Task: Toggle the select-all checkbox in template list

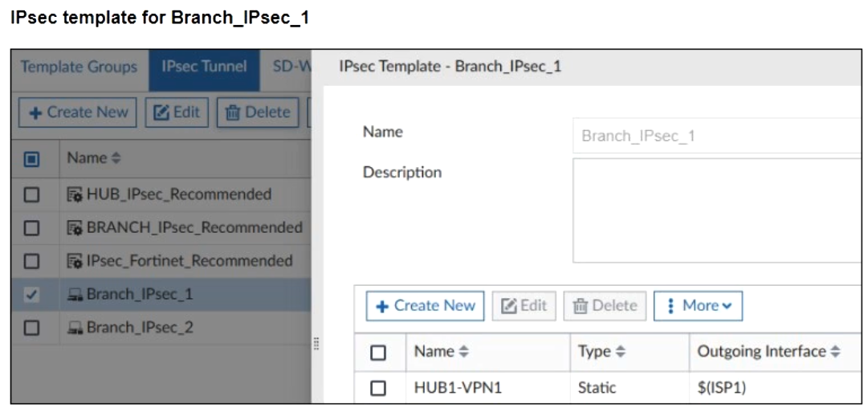Action: (x=32, y=158)
